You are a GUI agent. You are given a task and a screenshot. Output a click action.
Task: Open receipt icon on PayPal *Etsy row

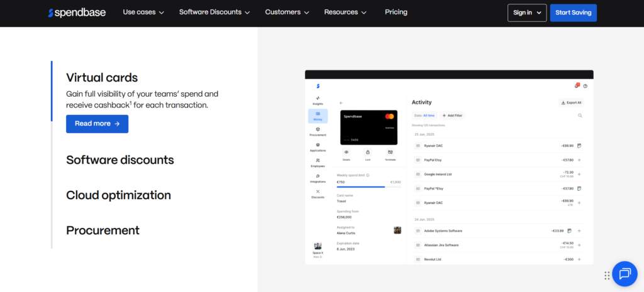coord(579,188)
